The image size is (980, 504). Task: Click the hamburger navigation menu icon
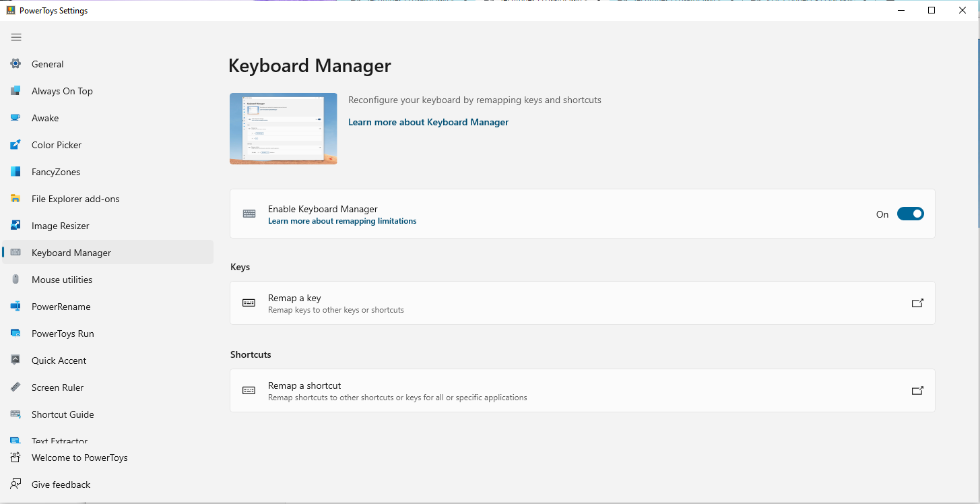pyautogui.click(x=16, y=37)
